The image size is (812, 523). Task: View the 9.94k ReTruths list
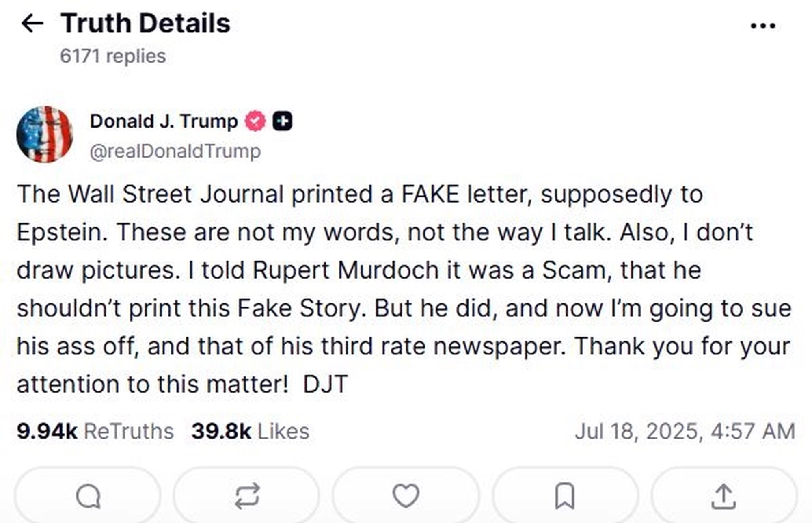point(95,431)
